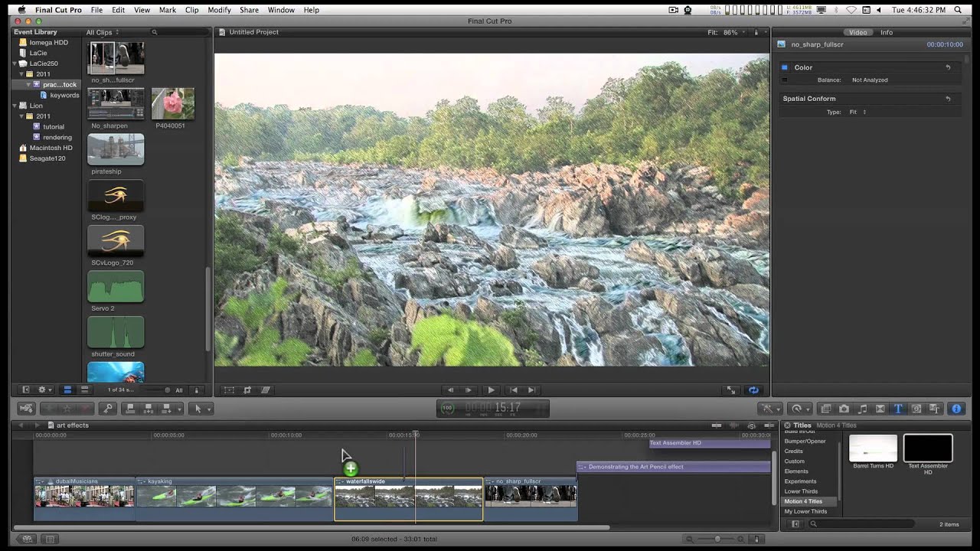Select the tutorial event
Viewport: 980px width, 551px height.
tap(54, 127)
